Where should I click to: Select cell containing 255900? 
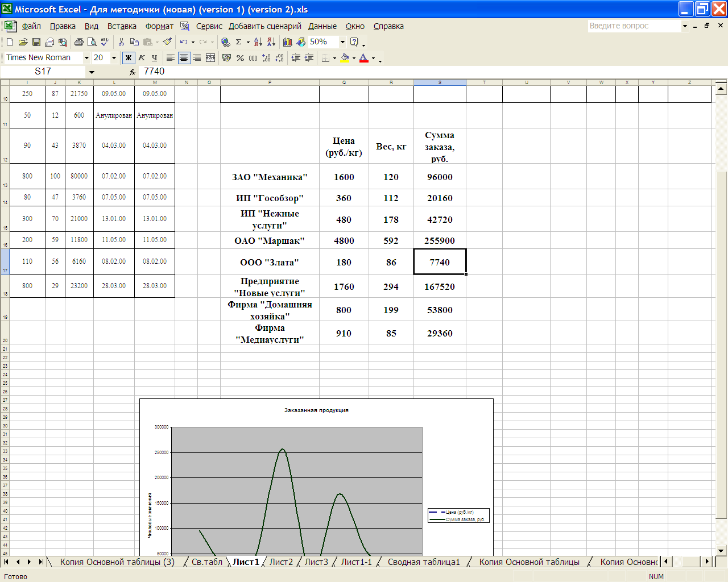tap(440, 240)
